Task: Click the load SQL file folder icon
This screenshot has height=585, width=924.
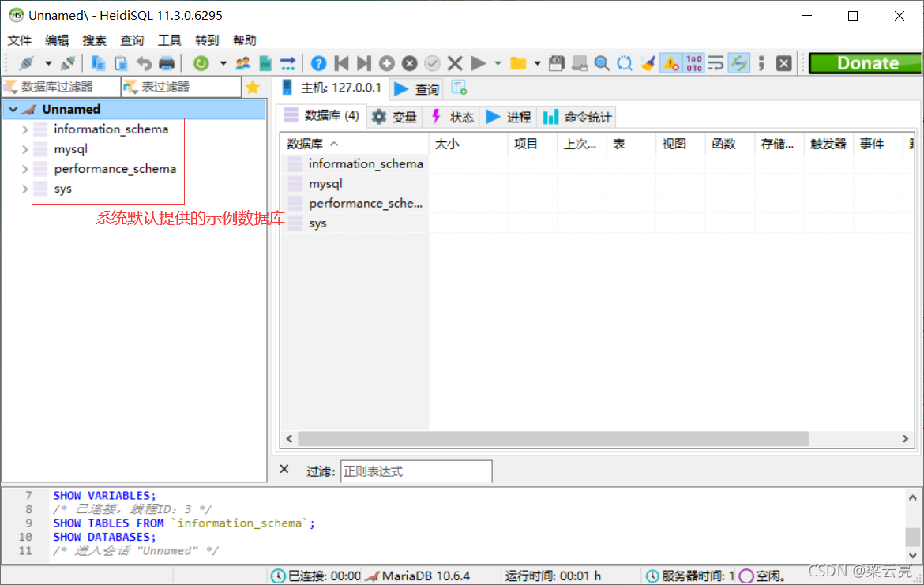Action: (x=518, y=63)
